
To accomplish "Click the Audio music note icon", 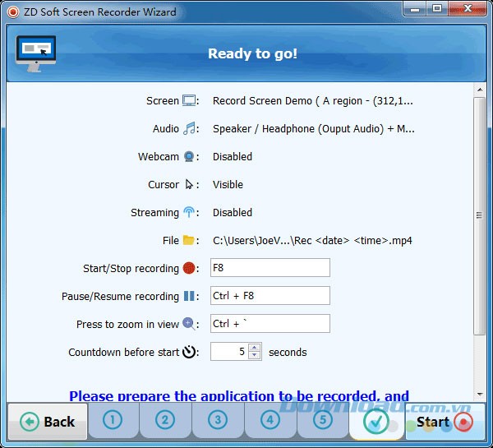I will point(190,129).
